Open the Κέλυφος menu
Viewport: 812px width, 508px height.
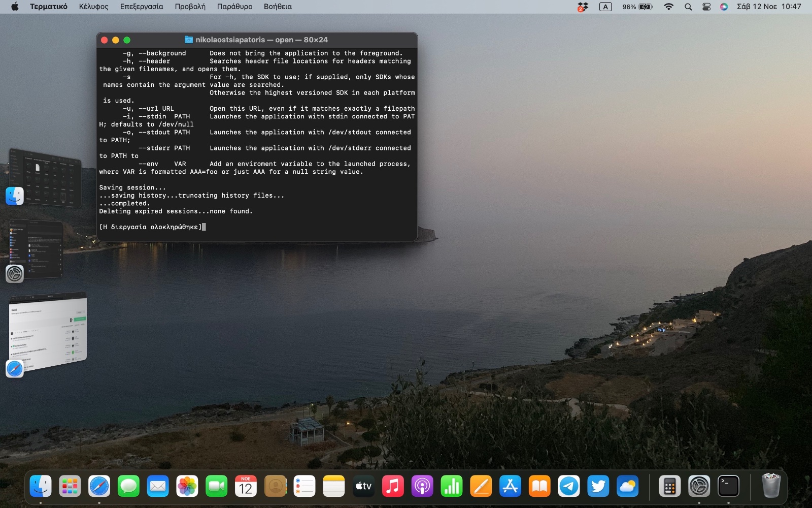click(93, 7)
